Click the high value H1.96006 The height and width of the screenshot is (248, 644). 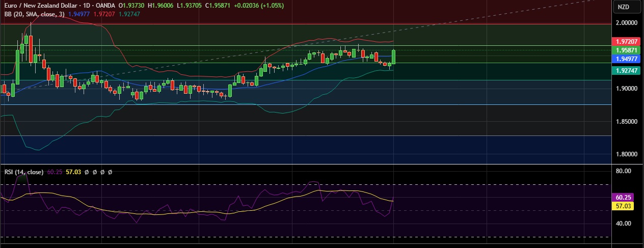coord(160,5)
